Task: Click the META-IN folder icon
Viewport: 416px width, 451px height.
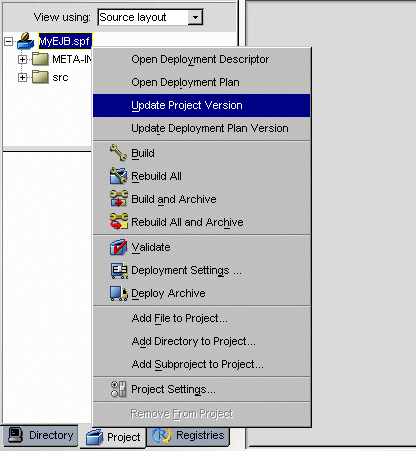Action: pos(40,59)
